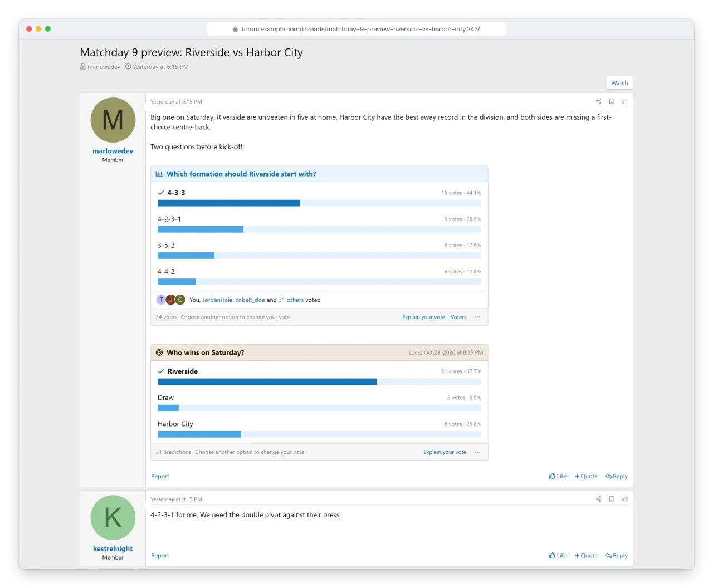
Task: Quote kestrelnight's post
Action: click(x=586, y=555)
